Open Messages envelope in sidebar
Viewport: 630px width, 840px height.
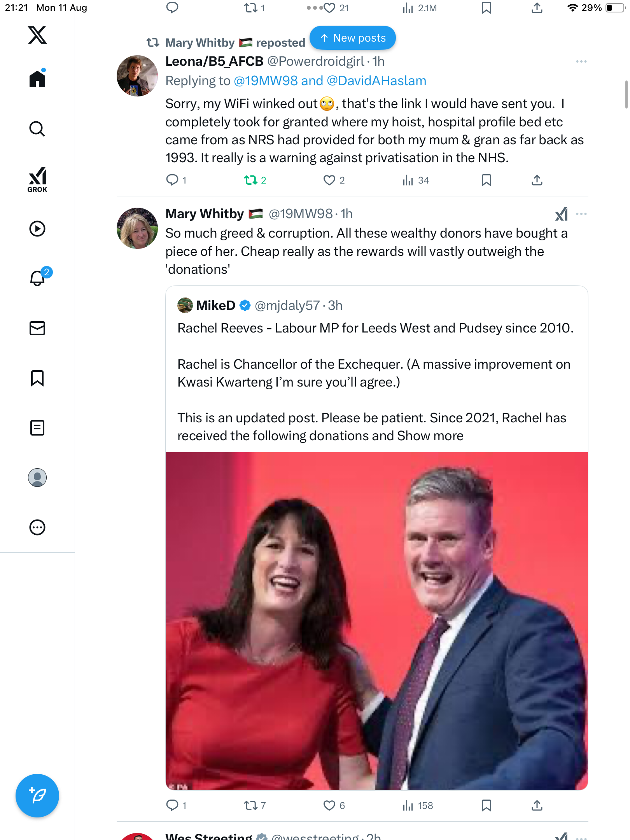(37, 328)
